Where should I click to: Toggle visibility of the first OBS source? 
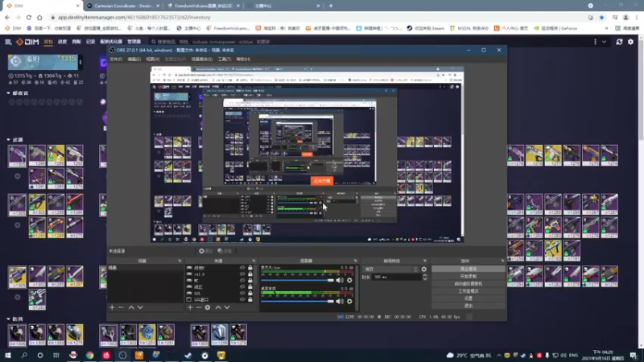coord(242,268)
